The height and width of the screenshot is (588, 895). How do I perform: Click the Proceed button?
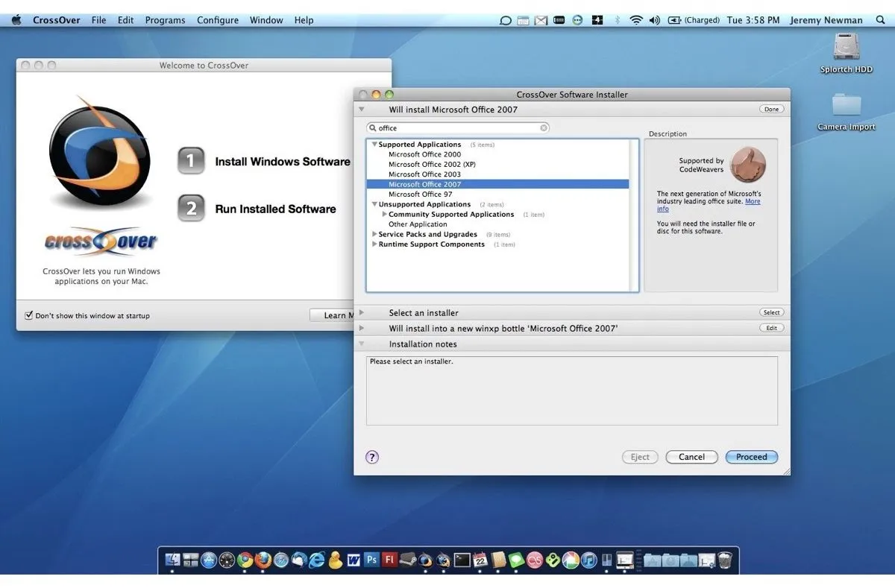[751, 457]
